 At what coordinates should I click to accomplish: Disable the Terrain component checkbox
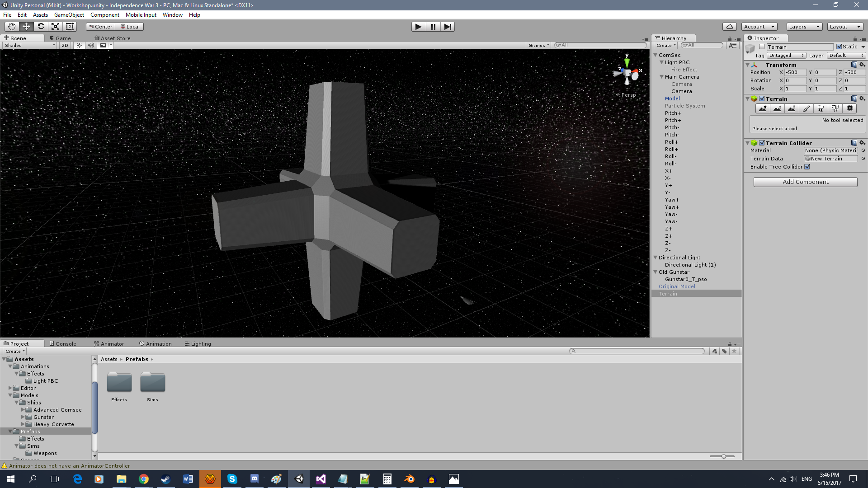762,99
